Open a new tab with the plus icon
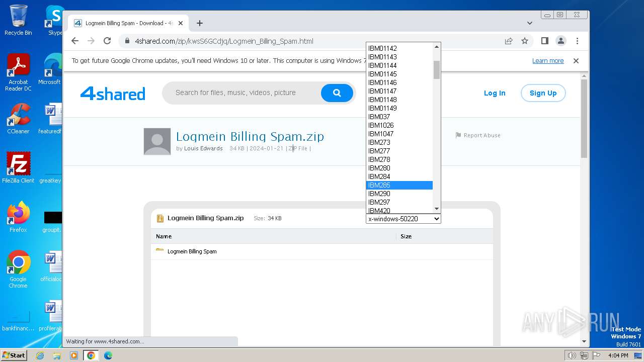Screen dimensions: 644x362 point(200,23)
